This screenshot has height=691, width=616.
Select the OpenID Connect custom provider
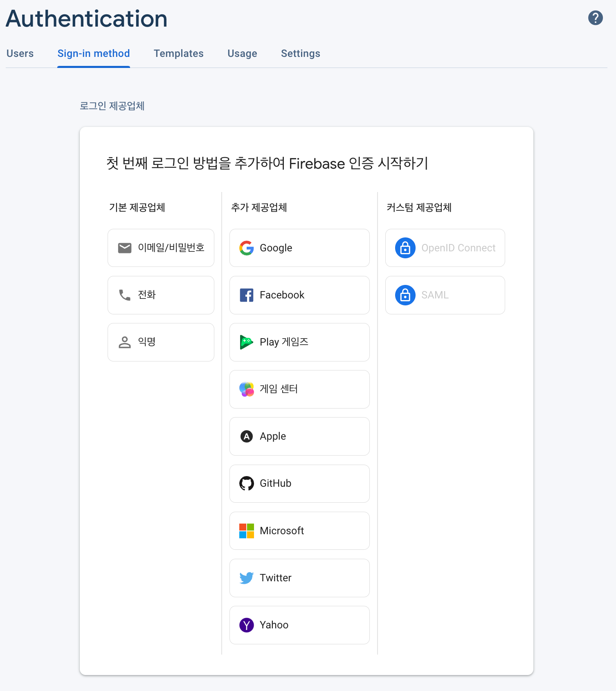click(445, 248)
